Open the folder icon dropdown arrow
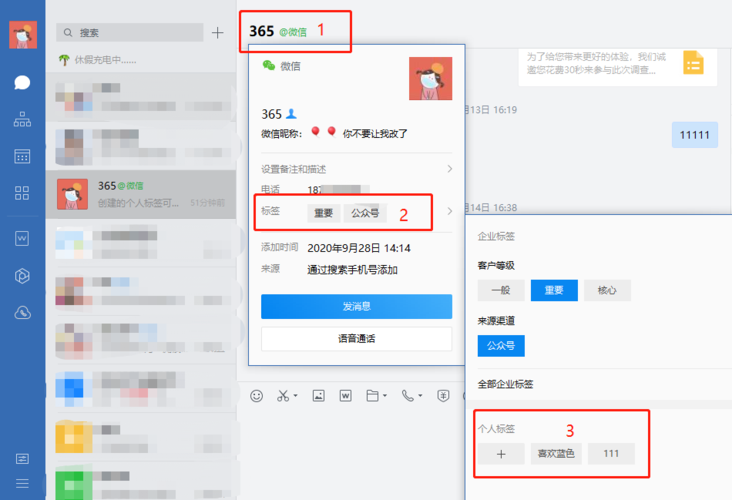The height and width of the screenshot is (500, 732). 385,395
